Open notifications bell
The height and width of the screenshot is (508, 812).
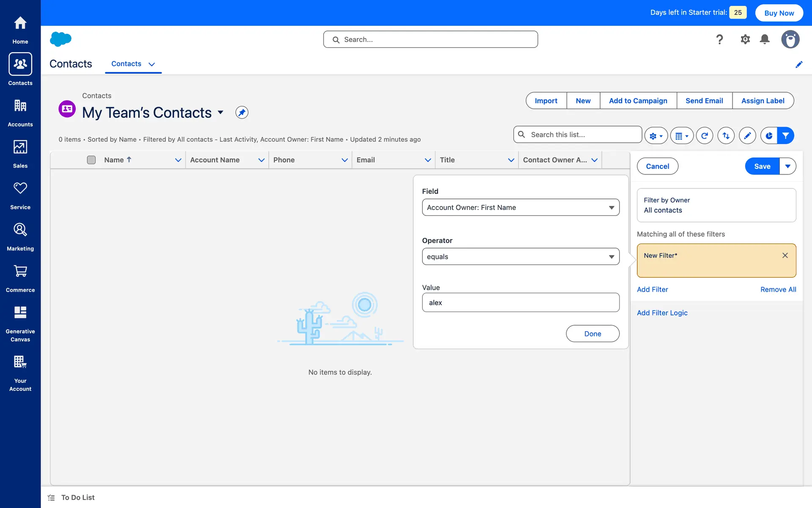click(x=764, y=39)
